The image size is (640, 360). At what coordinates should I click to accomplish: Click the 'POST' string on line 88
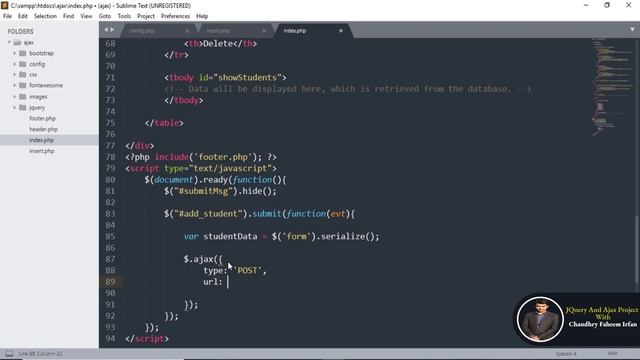pos(247,271)
